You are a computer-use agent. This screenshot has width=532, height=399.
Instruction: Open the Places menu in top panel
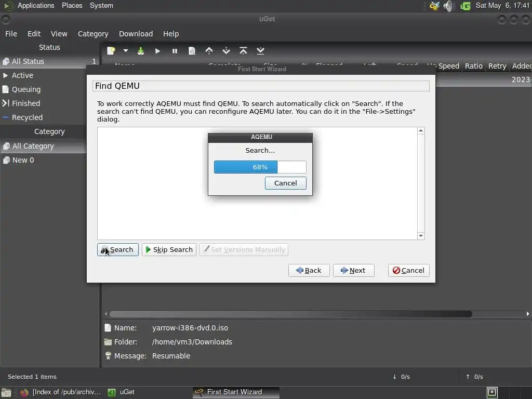(72, 5)
